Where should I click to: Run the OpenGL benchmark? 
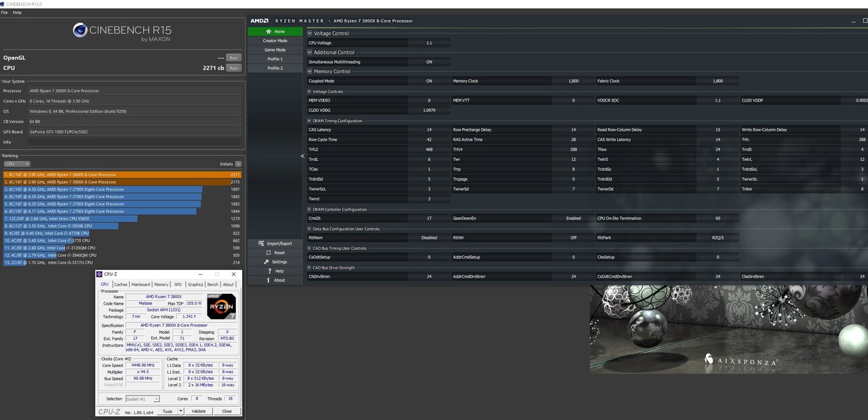pyautogui.click(x=233, y=58)
